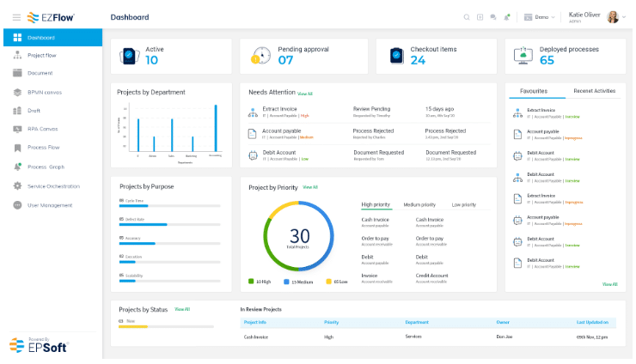This screenshot has height=364, width=636.
Task: Click the Cycle Time progress bar
Action: 169,206
